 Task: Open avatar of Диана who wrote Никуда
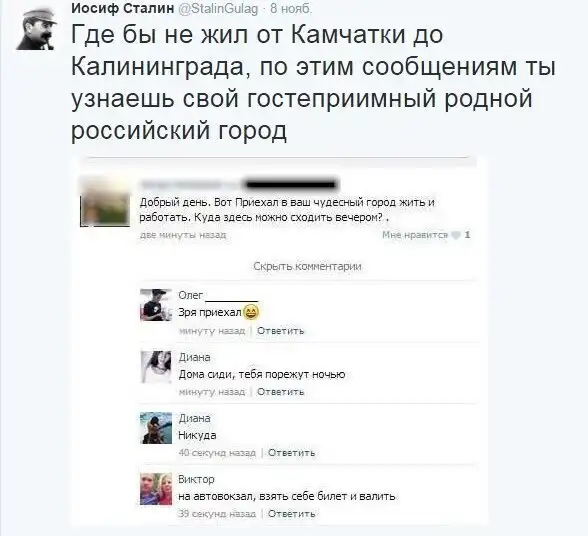point(156,428)
